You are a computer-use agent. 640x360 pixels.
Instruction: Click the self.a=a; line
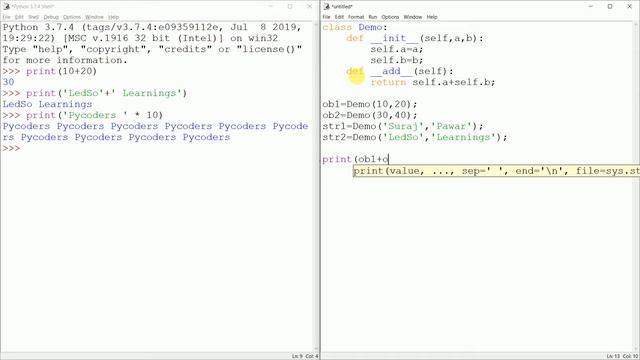[397, 49]
